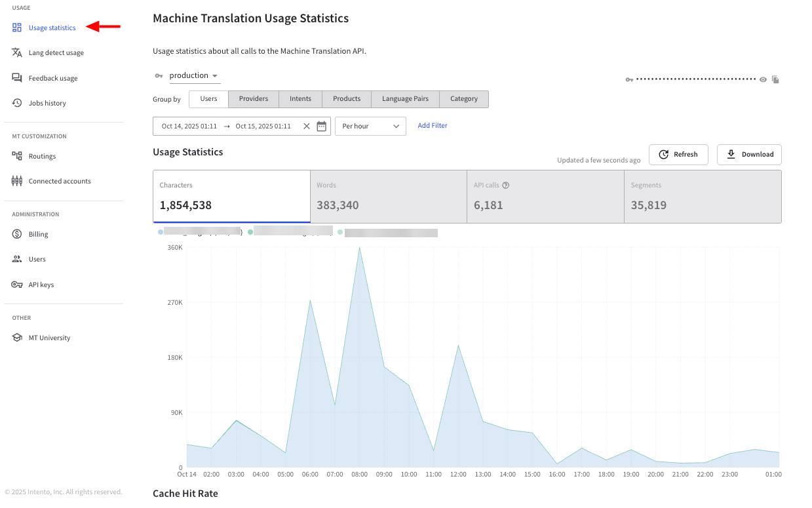
Task: Open Lang detect usage via translate icon
Action: 17,52
